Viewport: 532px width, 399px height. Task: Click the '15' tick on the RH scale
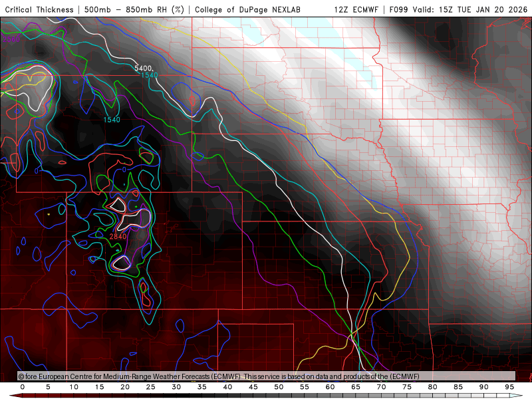pyautogui.click(x=99, y=387)
